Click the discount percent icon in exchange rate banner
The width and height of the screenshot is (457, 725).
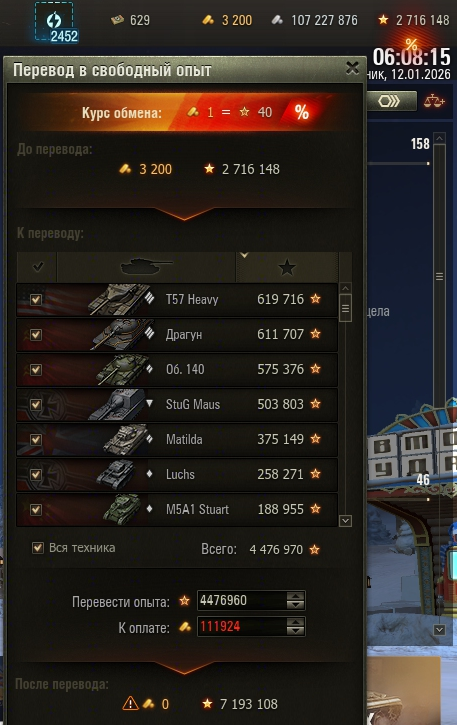[302, 112]
